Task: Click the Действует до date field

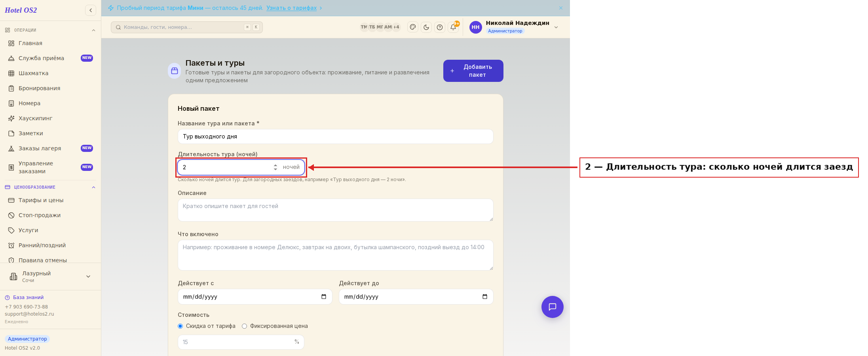Action: [416, 297]
